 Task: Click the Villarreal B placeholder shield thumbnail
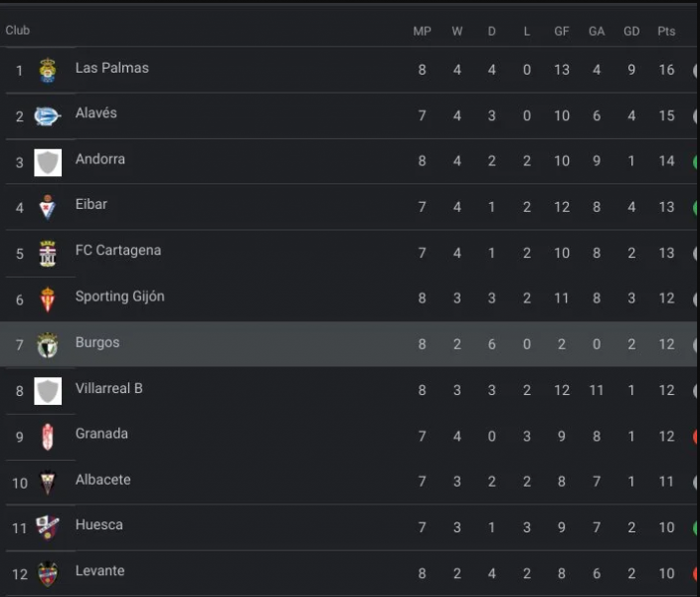point(48,391)
